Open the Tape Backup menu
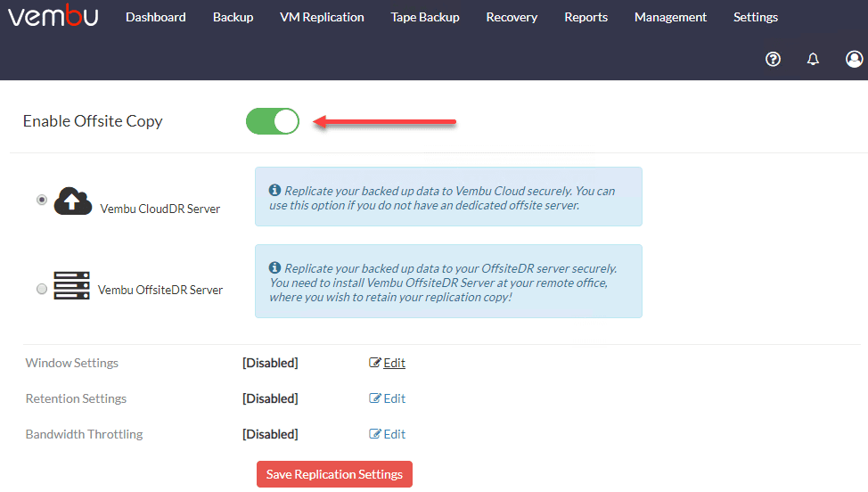The height and width of the screenshot is (492, 868). (x=425, y=17)
